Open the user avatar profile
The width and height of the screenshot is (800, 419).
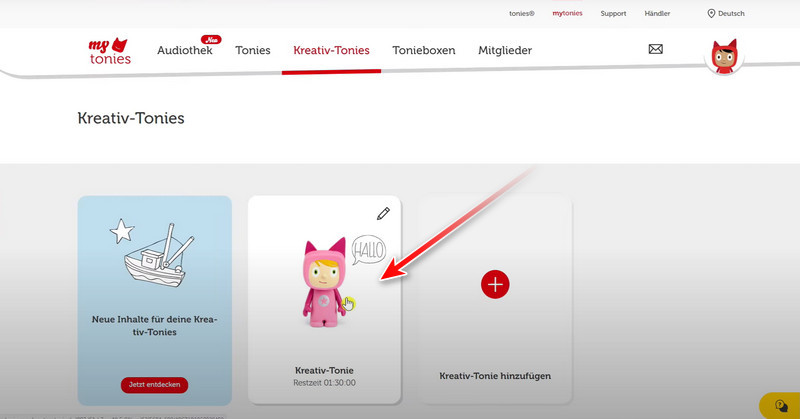[x=724, y=56]
